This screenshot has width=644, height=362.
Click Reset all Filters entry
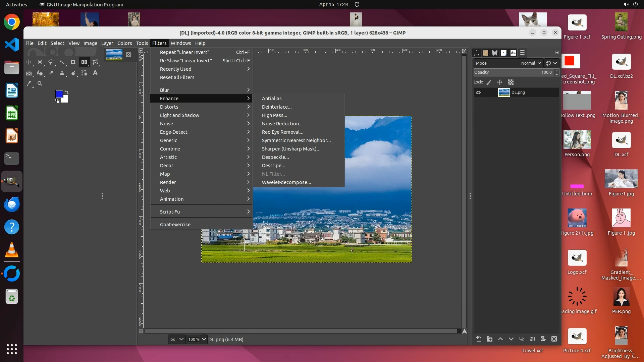pyautogui.click(x=177, y=77)
